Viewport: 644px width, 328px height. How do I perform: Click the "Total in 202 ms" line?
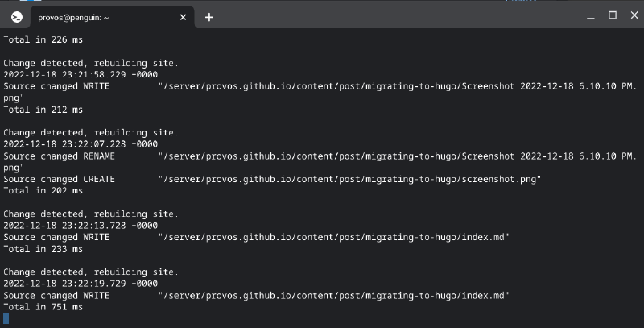tap(43, 191)
